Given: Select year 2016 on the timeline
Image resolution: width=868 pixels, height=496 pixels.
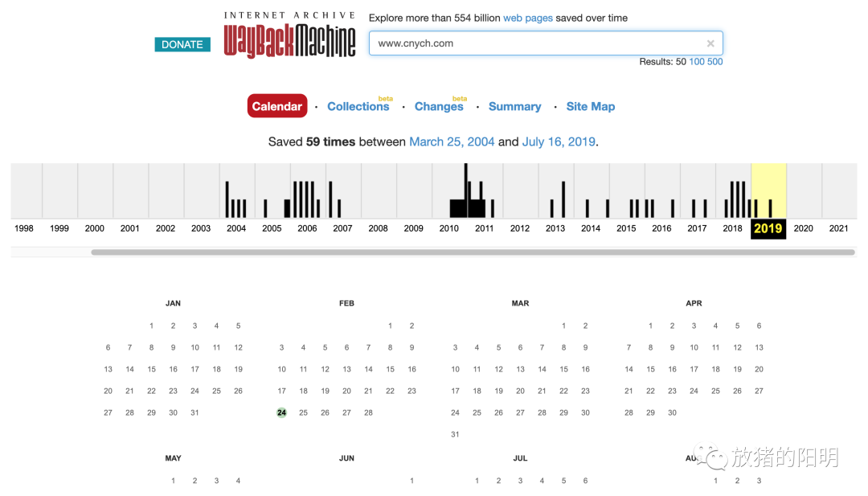Looking at the screenshot, I should [x=661, y=228].
